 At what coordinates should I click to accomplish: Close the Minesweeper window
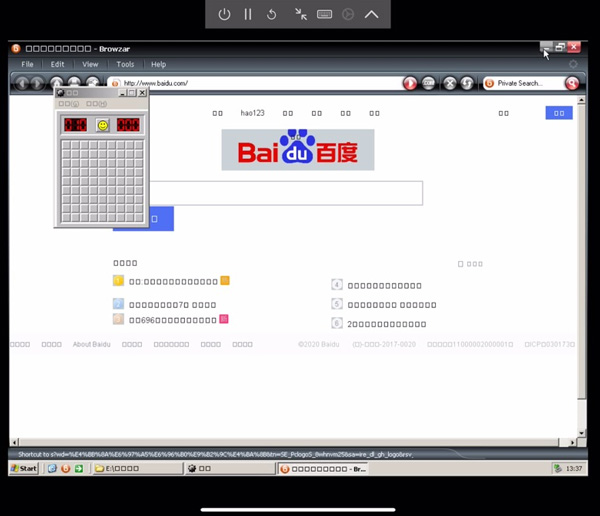click(x=142, y=93)
